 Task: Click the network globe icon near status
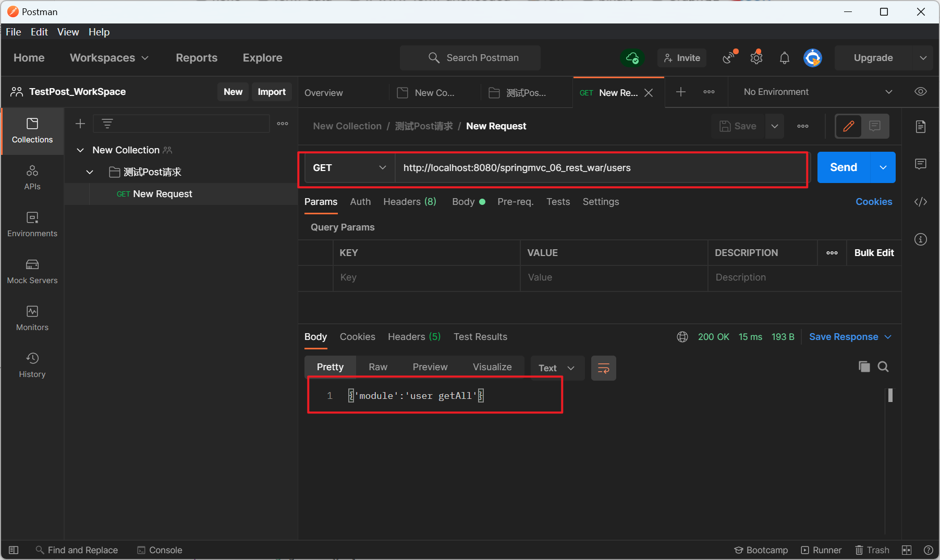pos(682,337)
